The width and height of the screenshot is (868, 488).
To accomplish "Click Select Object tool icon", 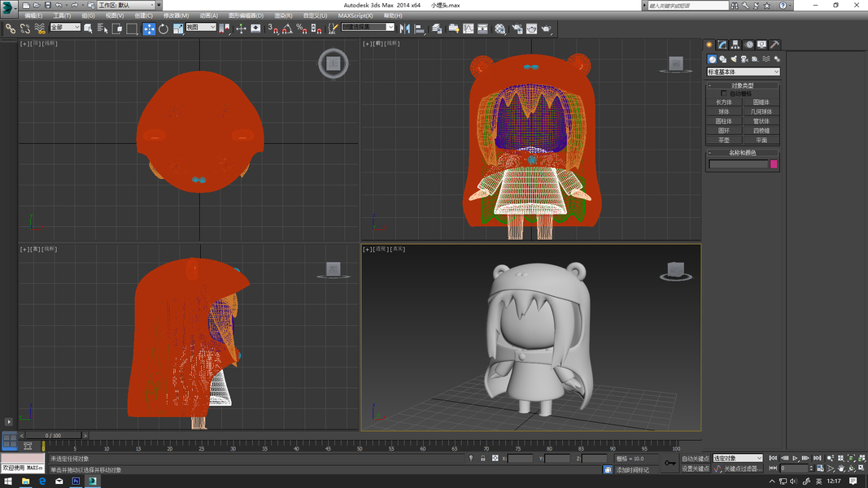I will (88, 28).
